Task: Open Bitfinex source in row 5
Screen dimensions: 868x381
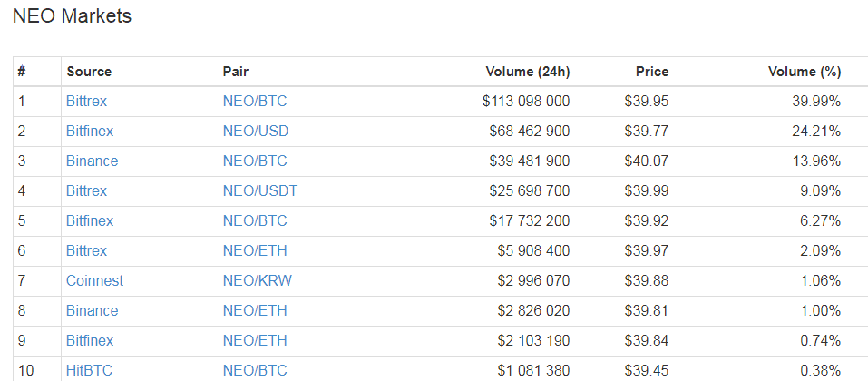Action: [x=90, y=220]
